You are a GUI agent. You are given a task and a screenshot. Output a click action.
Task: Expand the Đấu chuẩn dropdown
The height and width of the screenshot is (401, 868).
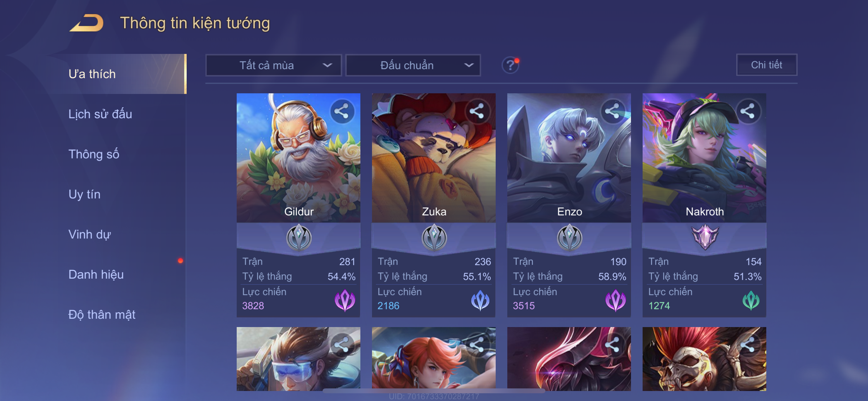pyautogui.click(x=413, y=65)
